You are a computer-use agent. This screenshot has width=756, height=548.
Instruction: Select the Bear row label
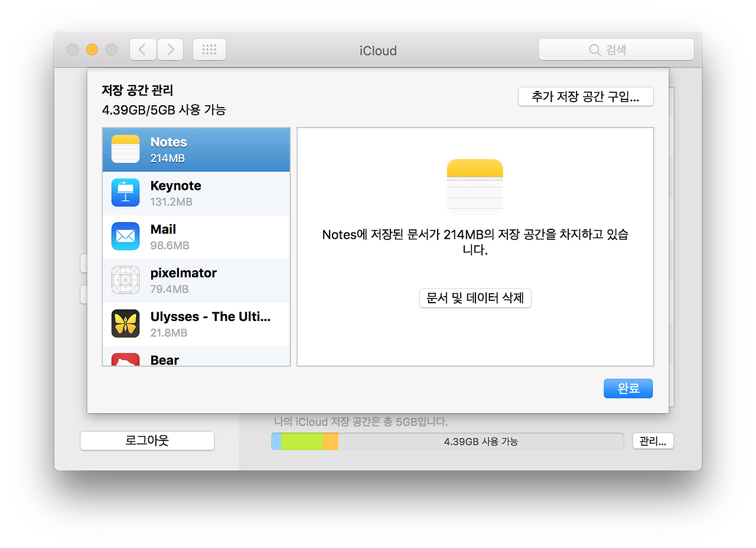[x=164, y=360]
